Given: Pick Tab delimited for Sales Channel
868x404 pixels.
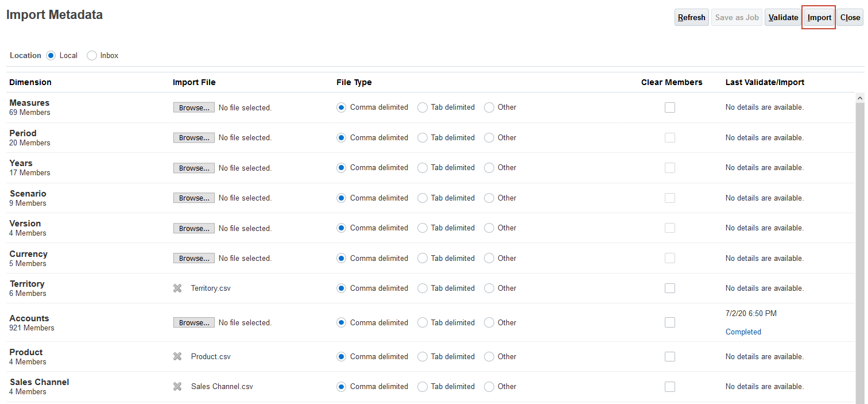Looking at the screenshot, I should tap(423, 387).
